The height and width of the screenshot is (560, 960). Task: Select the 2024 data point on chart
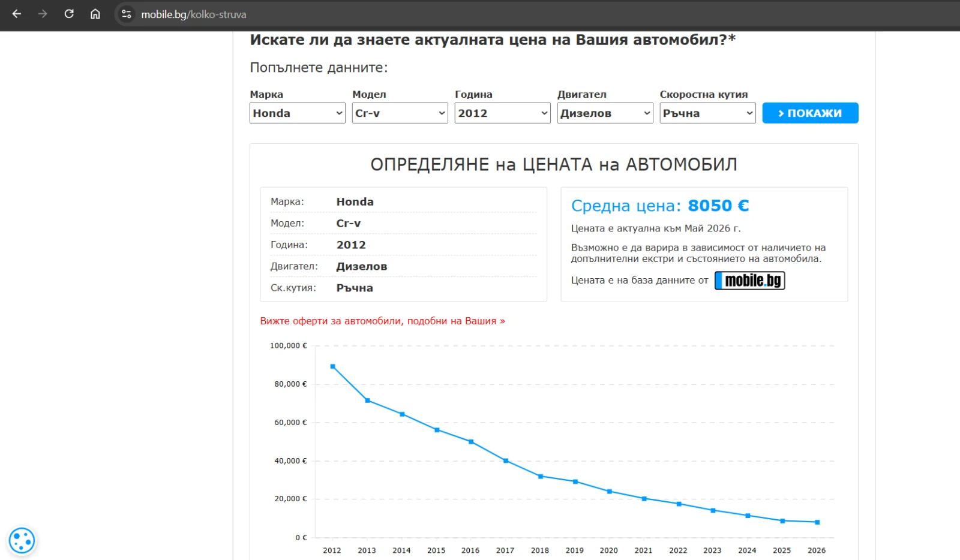click(x=748, y=516)
